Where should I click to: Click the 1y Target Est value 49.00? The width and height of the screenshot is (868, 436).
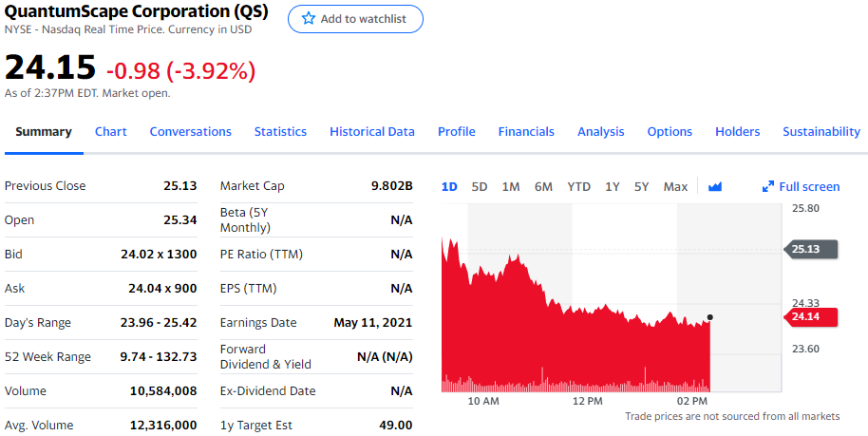pyautogui.click(x=396, y=426)
